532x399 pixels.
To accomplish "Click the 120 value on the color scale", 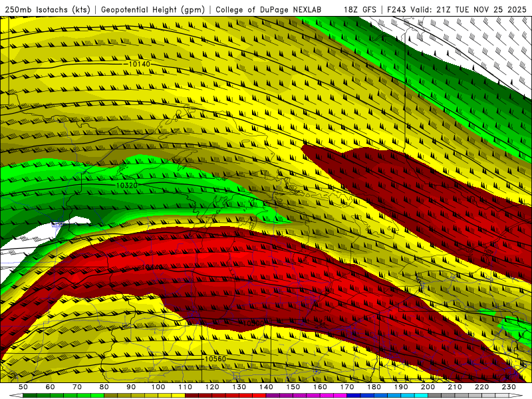I will pos(212,387).
